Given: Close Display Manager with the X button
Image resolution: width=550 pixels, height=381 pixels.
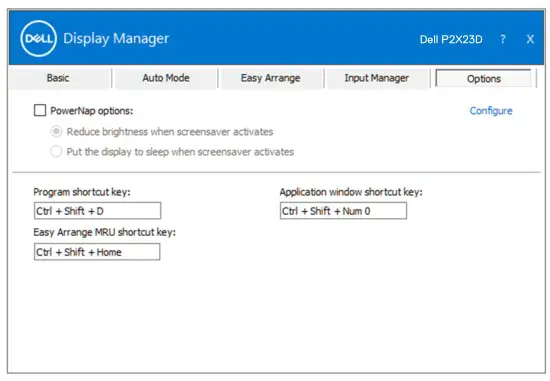Looking at the screenshot, I should tap(530, 39).
